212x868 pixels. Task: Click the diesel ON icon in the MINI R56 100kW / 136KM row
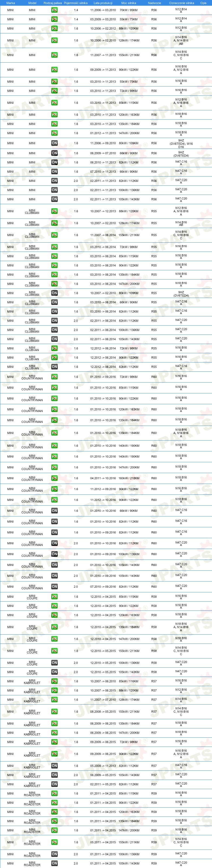pos(54,190)
